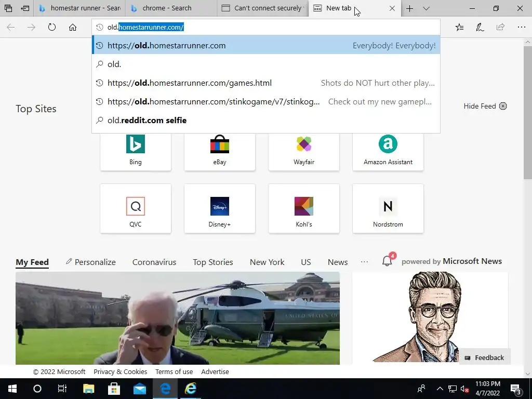This screenshot has height=399, width=532.
Task: Open Terms of use link
Action: (174, 372)
